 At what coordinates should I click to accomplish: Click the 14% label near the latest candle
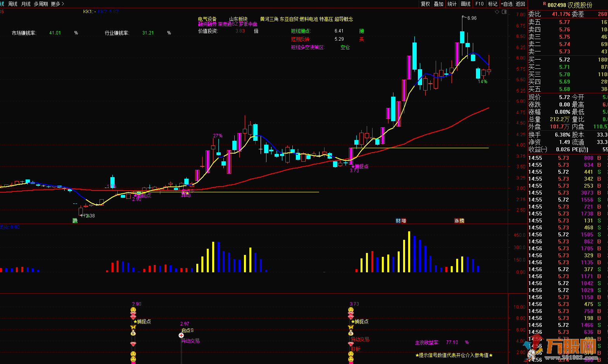(483, 82)
